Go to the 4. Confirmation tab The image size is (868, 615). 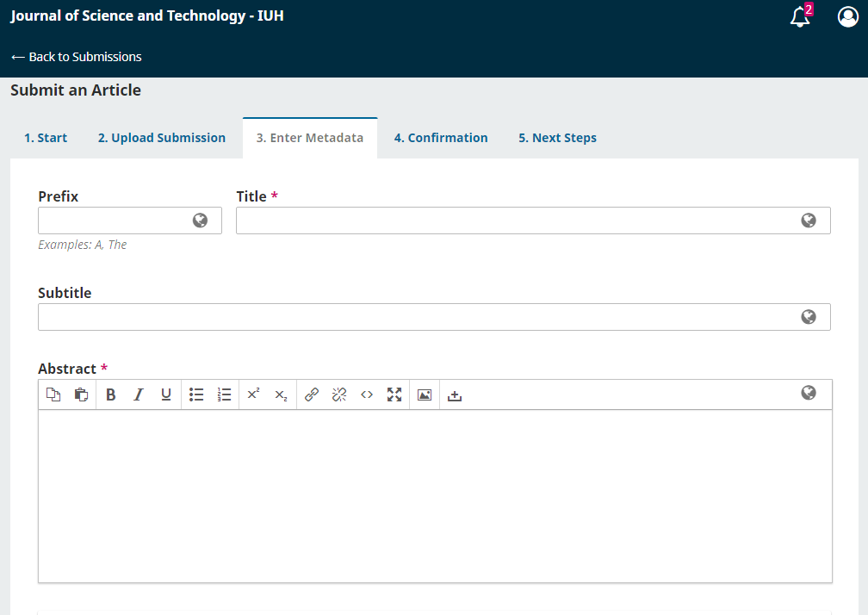[x=441, y=138]
